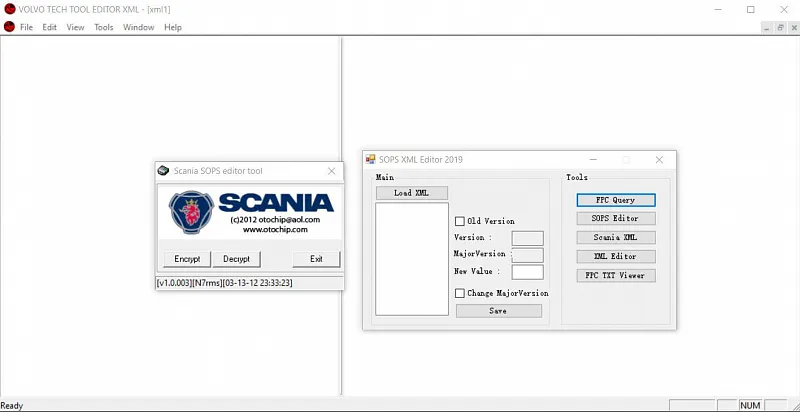Click the Load XML button
This screenshot has width=800, height=412.
pyautogui.click(x=412, y=193)
